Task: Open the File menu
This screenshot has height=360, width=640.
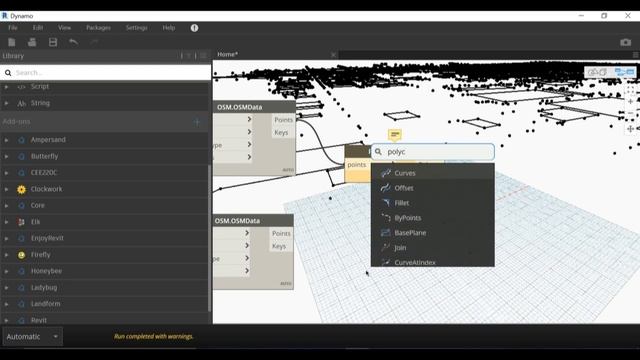Action: coord(13,28)
